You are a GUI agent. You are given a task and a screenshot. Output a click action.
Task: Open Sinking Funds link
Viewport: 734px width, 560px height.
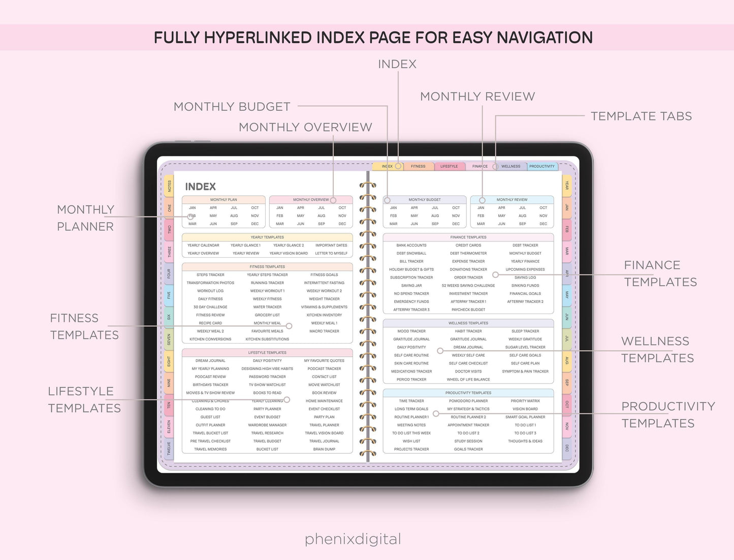tap(525, 286)
